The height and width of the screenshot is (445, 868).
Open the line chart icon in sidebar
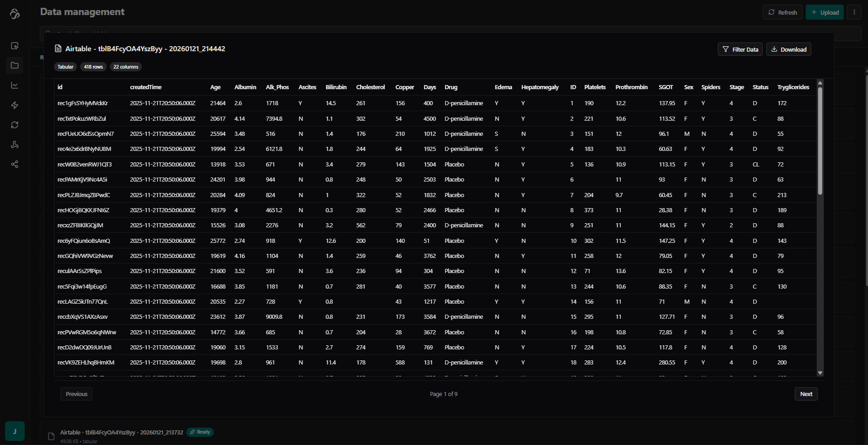[x=15, y=85]
